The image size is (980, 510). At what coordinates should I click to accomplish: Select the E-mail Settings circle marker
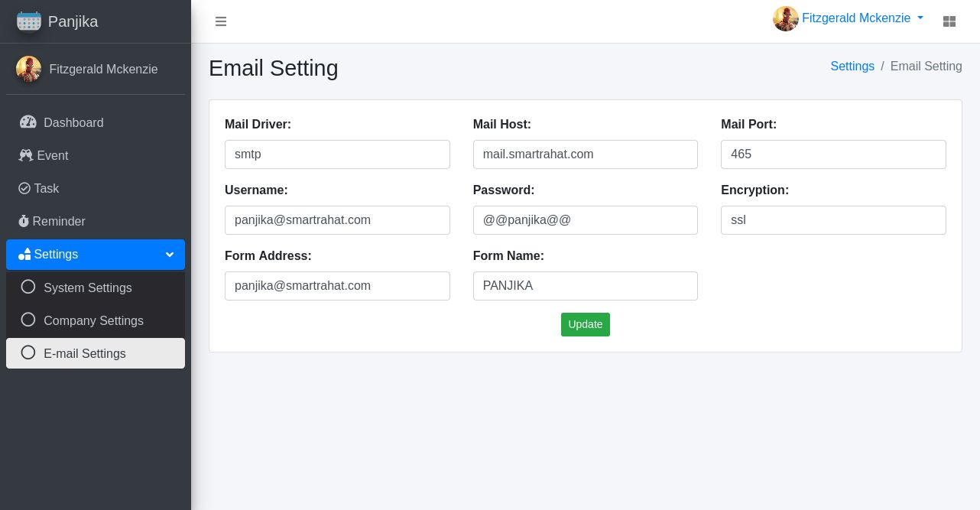point(28,352)
